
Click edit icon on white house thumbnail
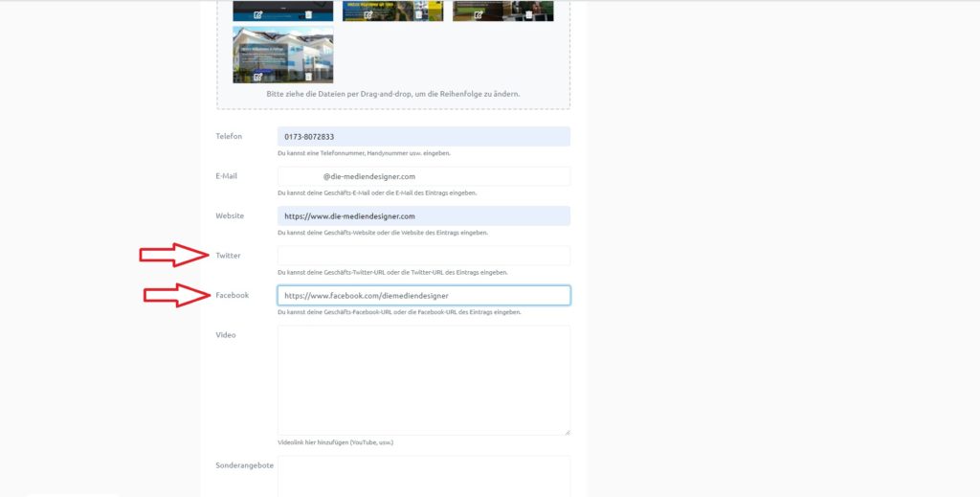click(x=257, y=77)
